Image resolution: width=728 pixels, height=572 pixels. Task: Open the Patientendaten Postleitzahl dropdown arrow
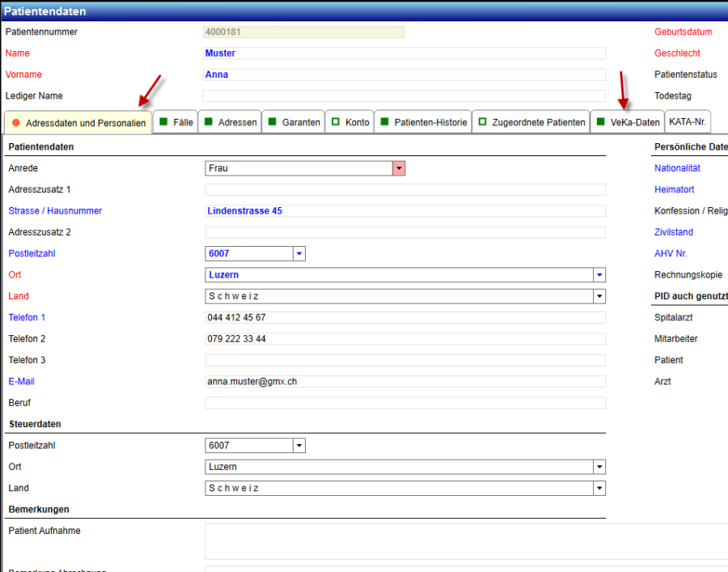[298, 253]
